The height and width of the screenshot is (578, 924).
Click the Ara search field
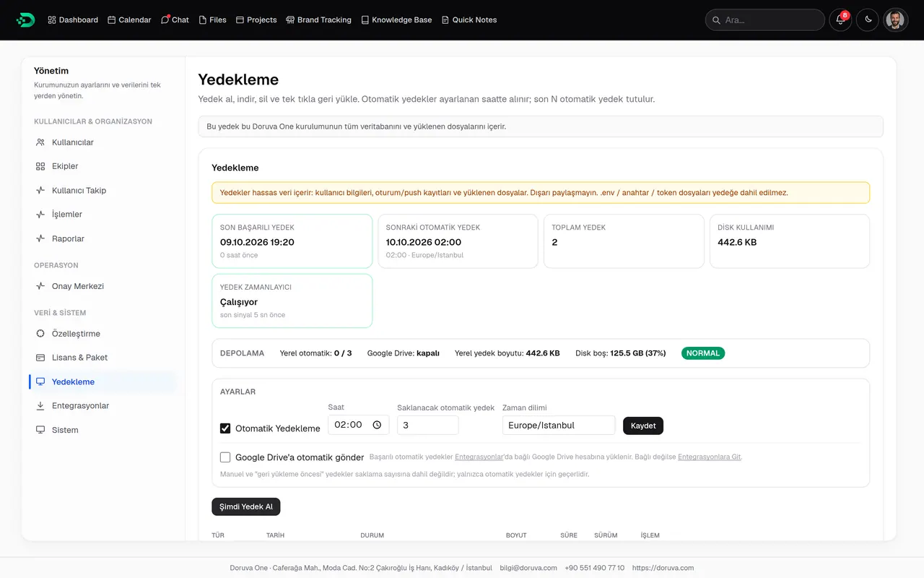click(x=765, y=20)
